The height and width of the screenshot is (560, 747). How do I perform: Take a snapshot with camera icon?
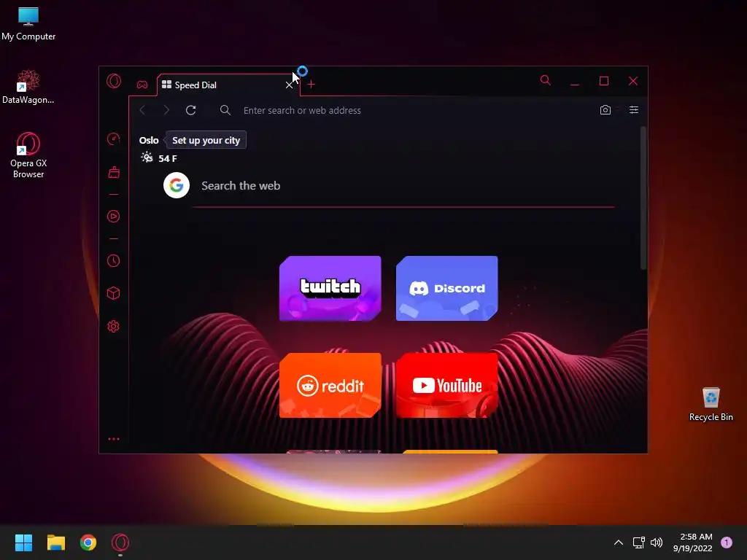(605, 110)
